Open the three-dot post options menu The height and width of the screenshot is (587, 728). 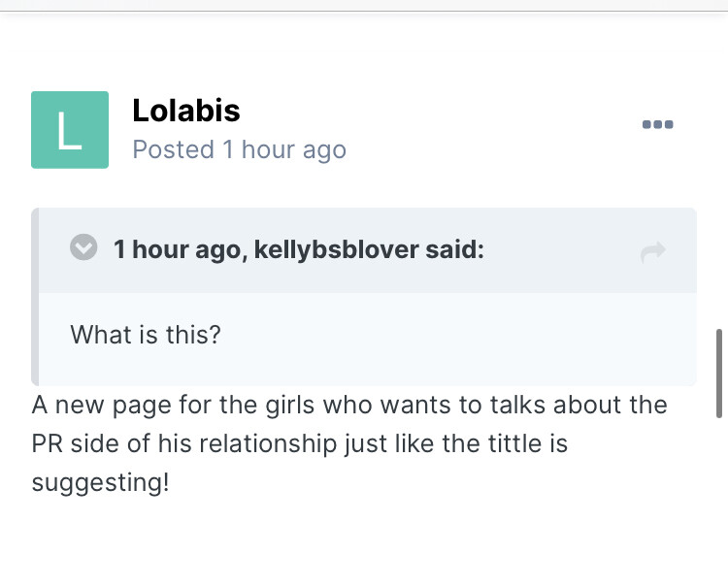click(657, 125)
